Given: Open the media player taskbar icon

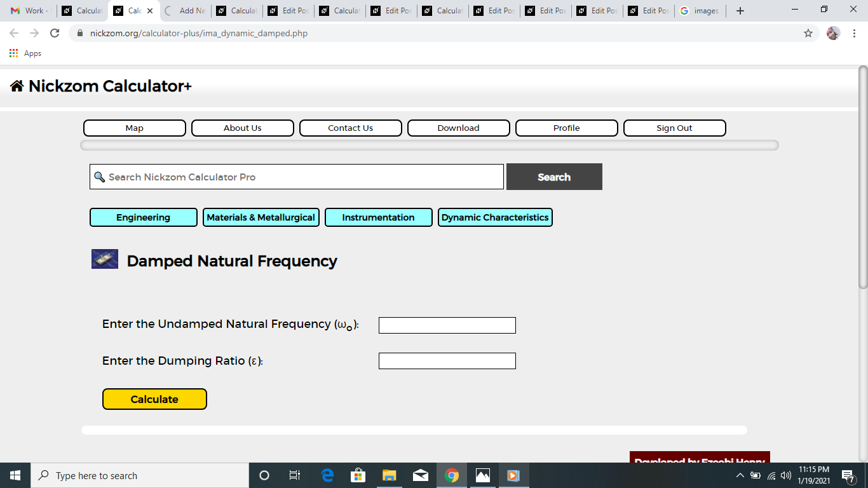Looking at the screenshot, I should [513, 475].
